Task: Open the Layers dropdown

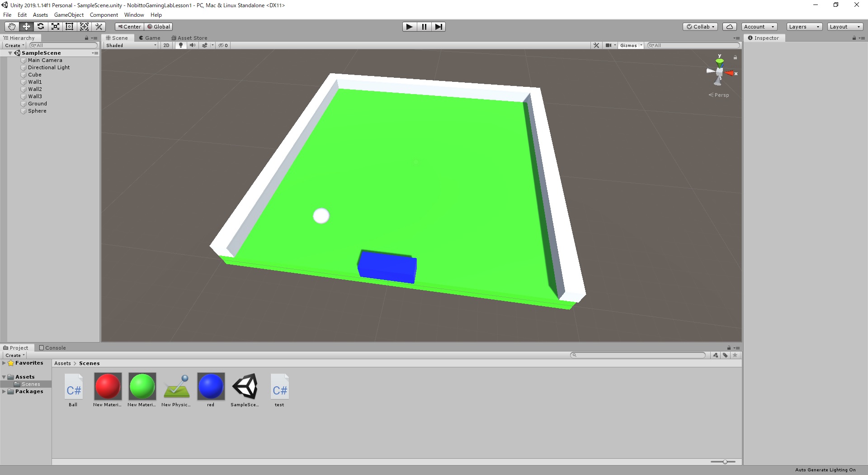Action: tap(804, 27)
